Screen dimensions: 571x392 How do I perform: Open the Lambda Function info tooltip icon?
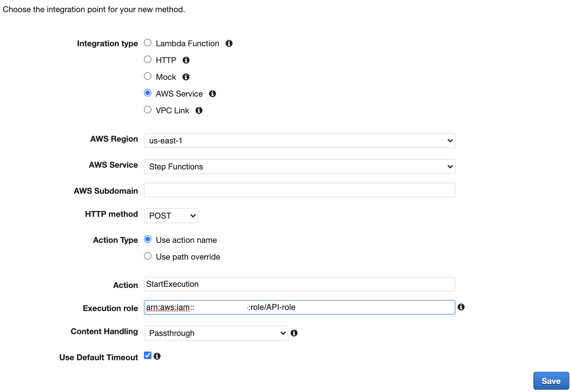point(229,43)
